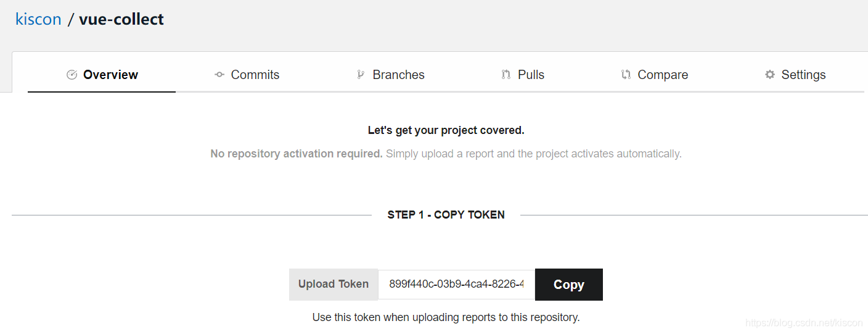The image size is (868, 334).
Task: Click the "No repository activation required" text
Action: (297, 154)
